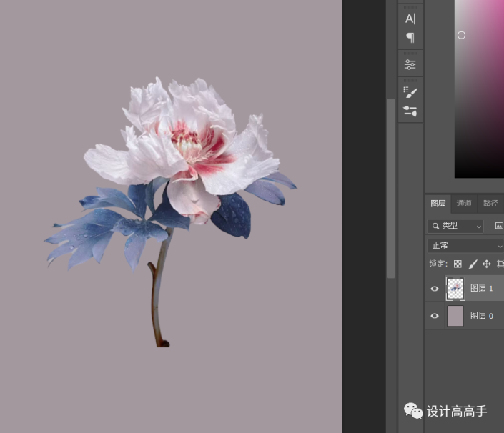Switch to the 通道 tab
The width and height of the screenshot is (504, 433).
pyautogui.click(x=464, y=204)
